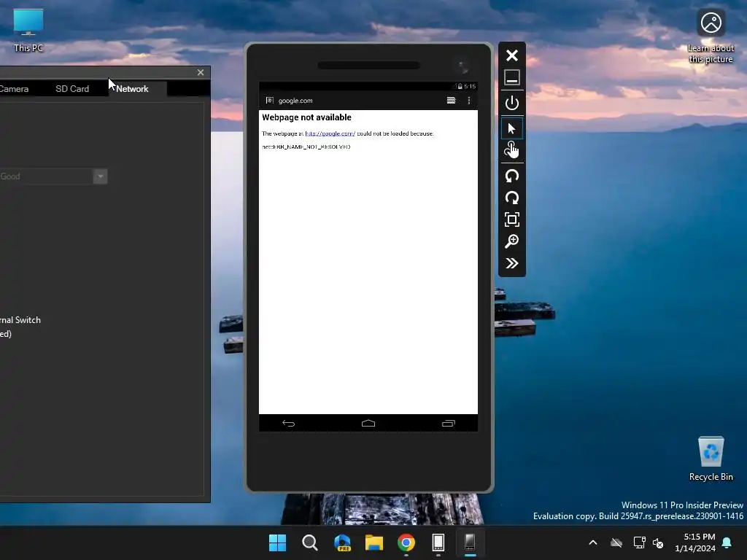747x560 pixels.
Task: Click the emulator power button
Action: coord(511,103)
